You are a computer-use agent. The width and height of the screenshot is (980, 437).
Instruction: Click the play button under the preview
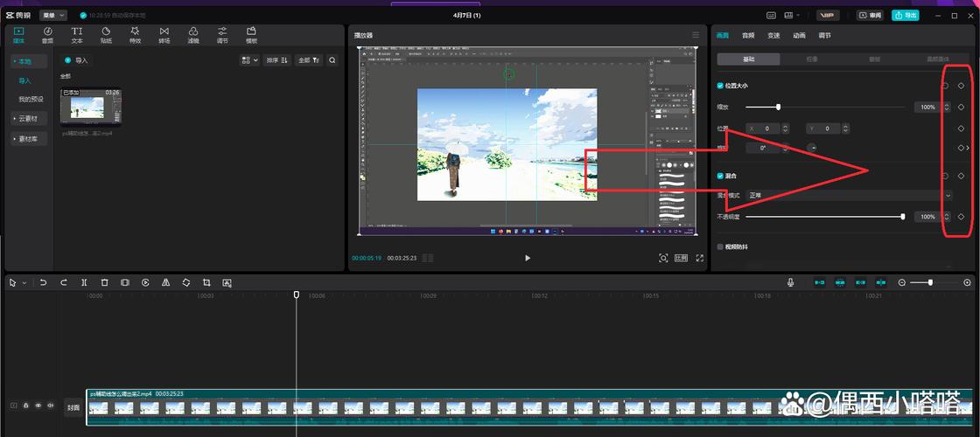point(527,258)
